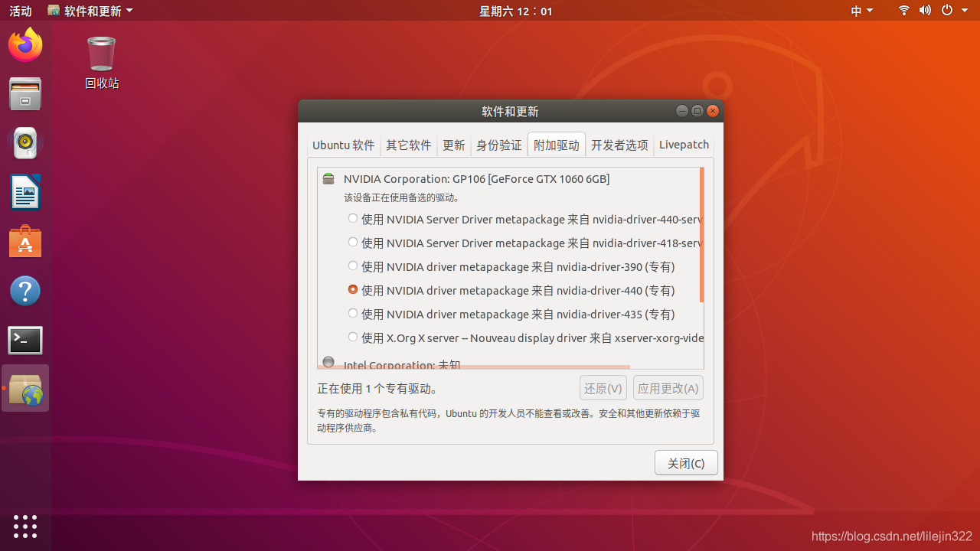Close the window with titlebar X
Image resolution: width=980 pixels, height=551 pixels.
pos(713,111)
